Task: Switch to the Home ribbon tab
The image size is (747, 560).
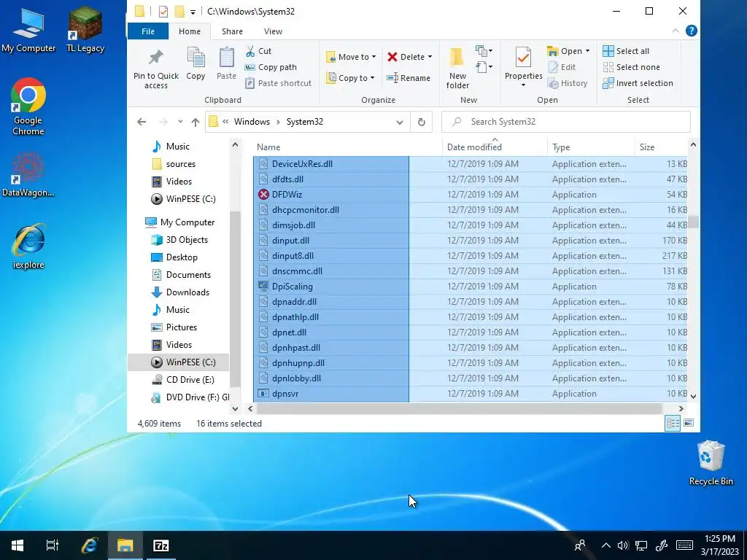Action: click(x=190, y=31)
